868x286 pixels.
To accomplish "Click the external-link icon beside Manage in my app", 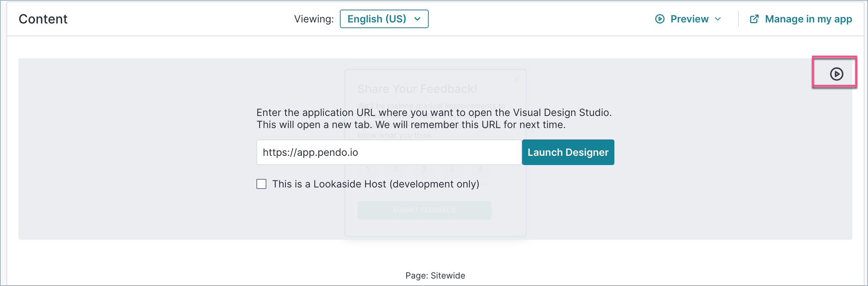I will tap(754, 19).
